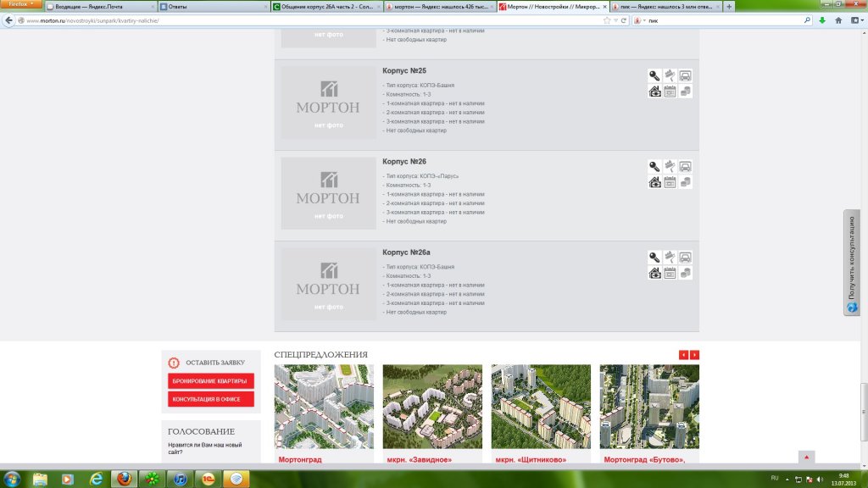
Task: Show next special offers with the right arrow
Action: (x=694, y=355)
